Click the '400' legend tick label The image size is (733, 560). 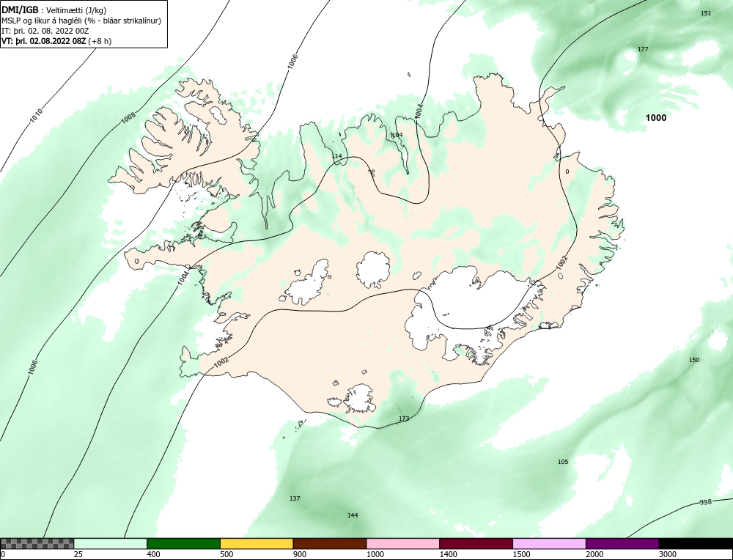153,554
